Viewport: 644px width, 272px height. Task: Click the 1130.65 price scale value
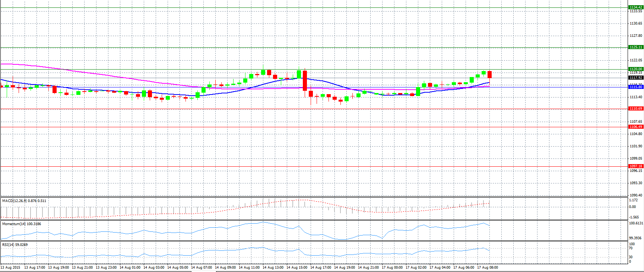[636, 23]
